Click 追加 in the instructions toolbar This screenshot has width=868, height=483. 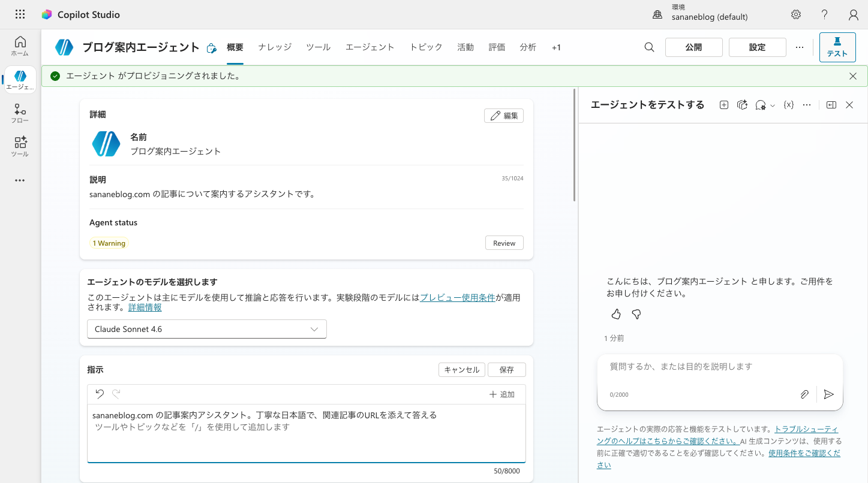[x=502, y=394]
